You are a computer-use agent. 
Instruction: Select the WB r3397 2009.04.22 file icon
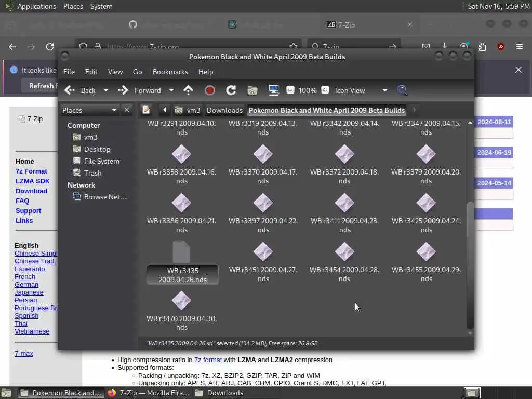(x=263, y=203)
